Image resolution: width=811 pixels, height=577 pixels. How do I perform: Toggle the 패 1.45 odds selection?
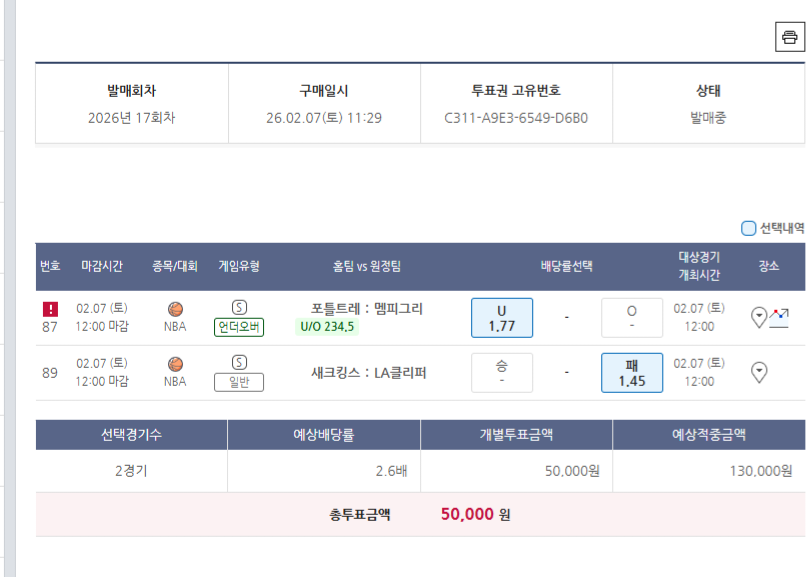pos(631,372)
